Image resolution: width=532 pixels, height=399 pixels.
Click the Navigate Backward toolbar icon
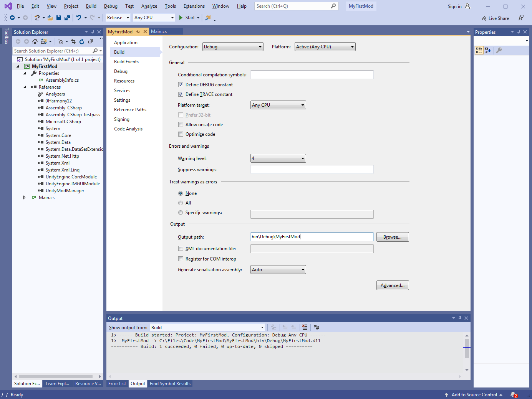tap(12, 18)
